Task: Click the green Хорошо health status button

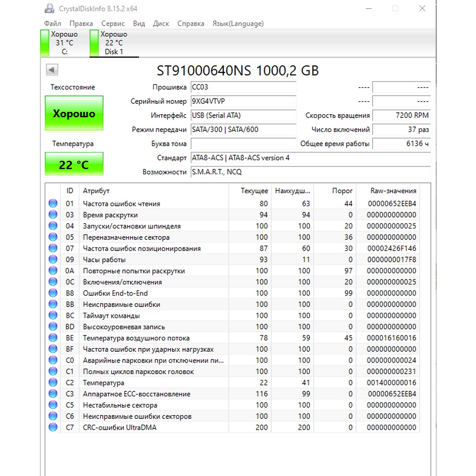Action: [x=74, y=113]
